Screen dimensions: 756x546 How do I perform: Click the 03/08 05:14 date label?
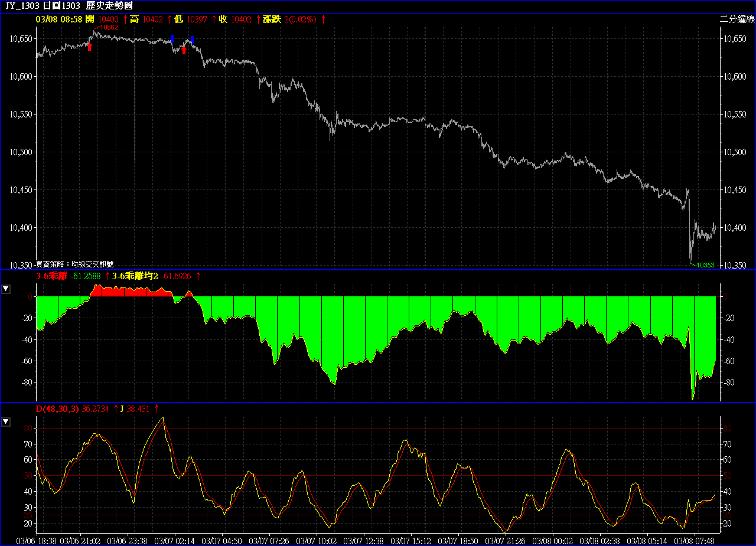pyautogui.click(x=647, y=541)
